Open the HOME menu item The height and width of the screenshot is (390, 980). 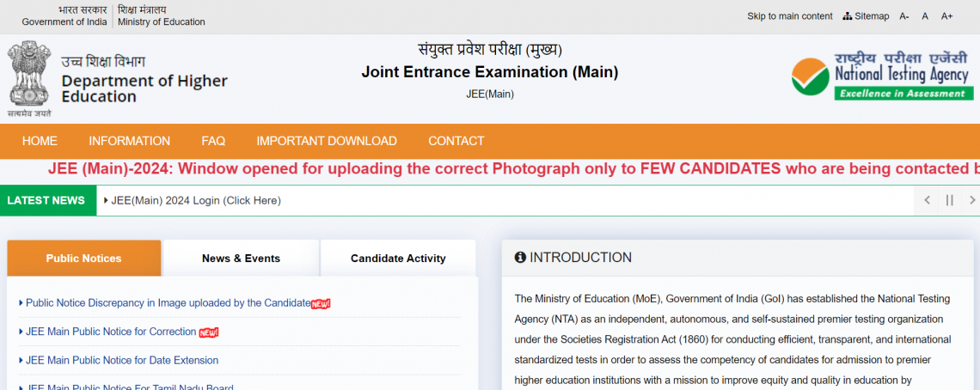point(40,141)
